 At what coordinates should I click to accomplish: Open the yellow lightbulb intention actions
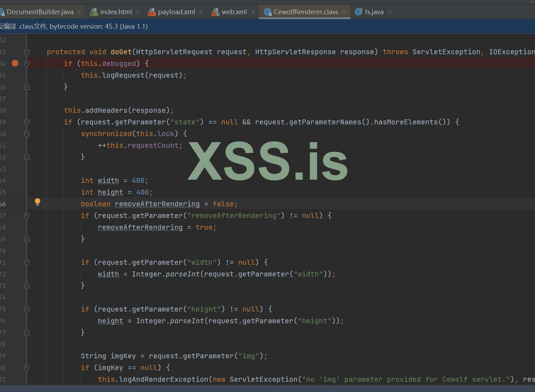pos(38,202)
